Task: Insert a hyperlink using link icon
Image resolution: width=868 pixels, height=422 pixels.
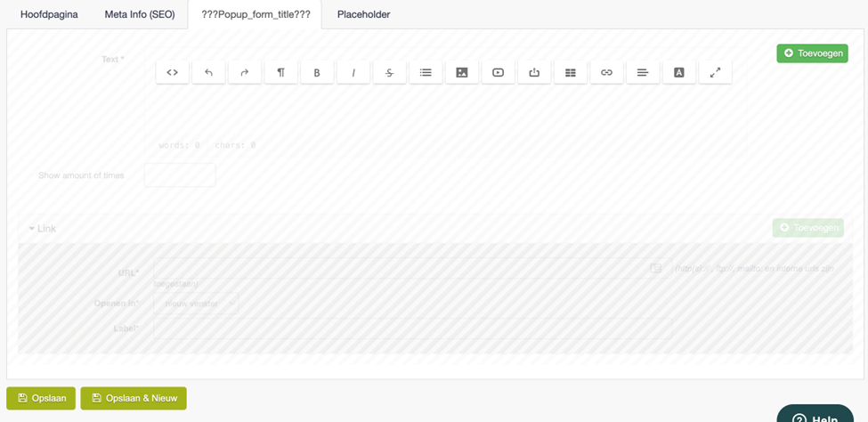Action: [x=607, y=72]
